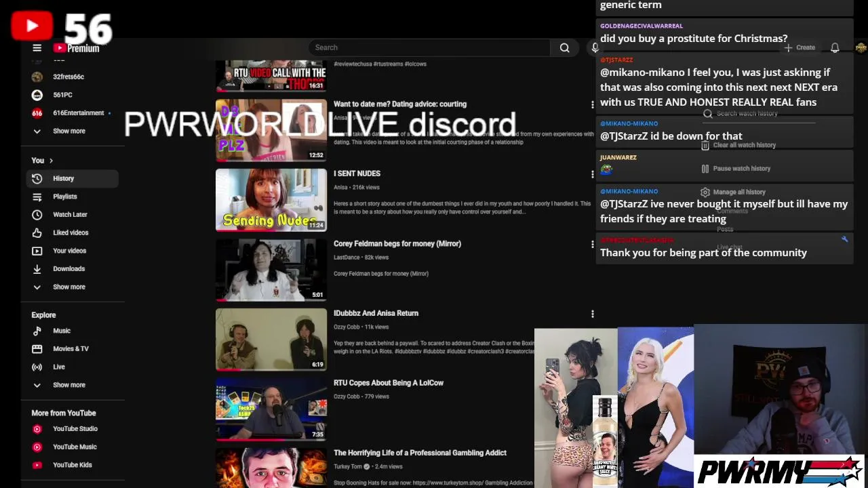Open Turkey Tom channel name
This screenshot has height=488, width=868.
pos(348,467)
